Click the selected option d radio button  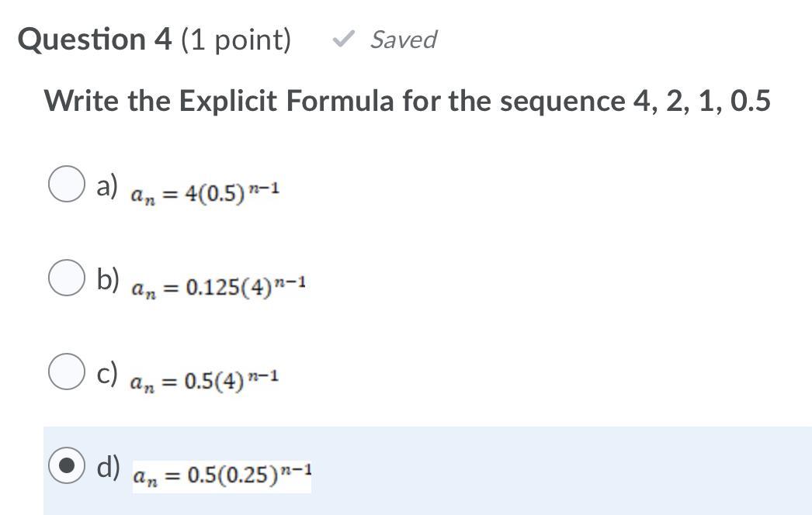[x=66, y=465]
